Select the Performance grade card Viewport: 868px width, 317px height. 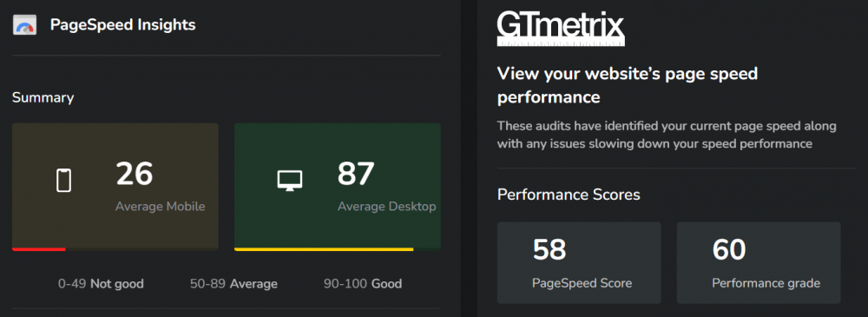coord(759,262)
